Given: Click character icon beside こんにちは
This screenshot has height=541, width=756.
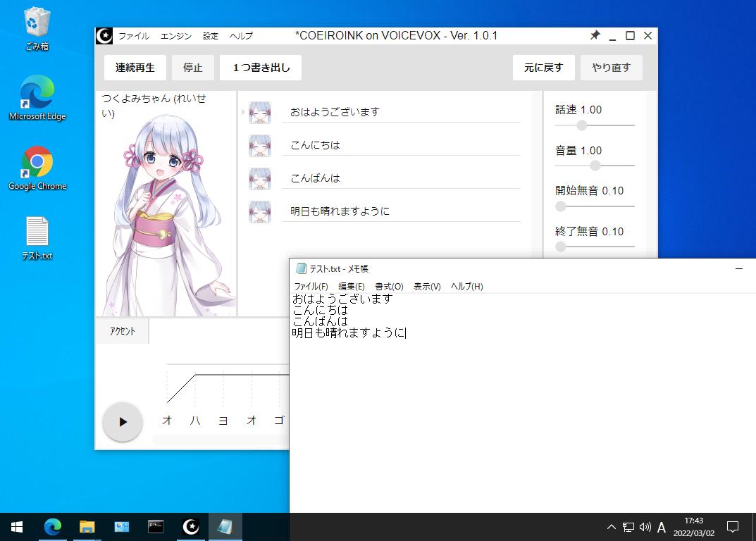Looking at the screenshot, I should [x=260, y=146].
